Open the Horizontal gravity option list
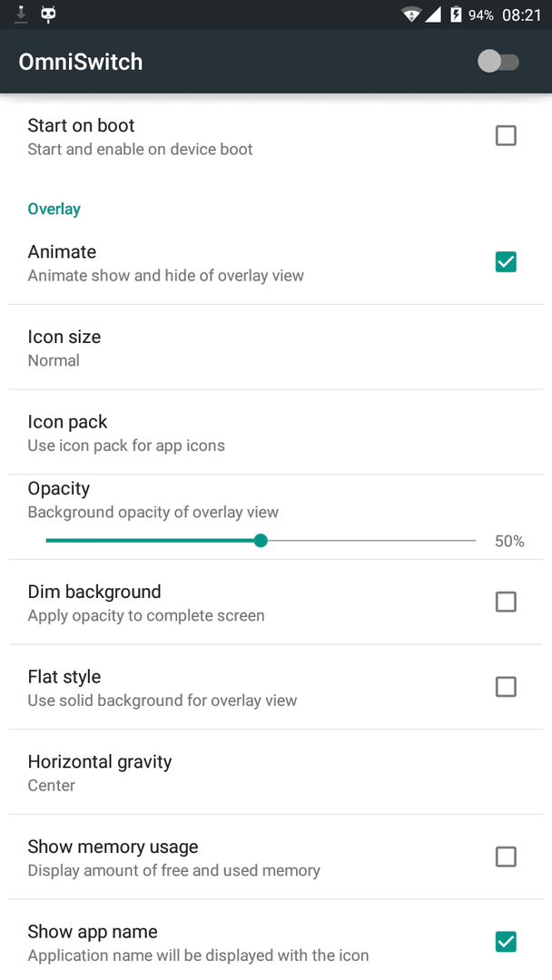The height and width of the screenshot is (980, 552). 276,772
